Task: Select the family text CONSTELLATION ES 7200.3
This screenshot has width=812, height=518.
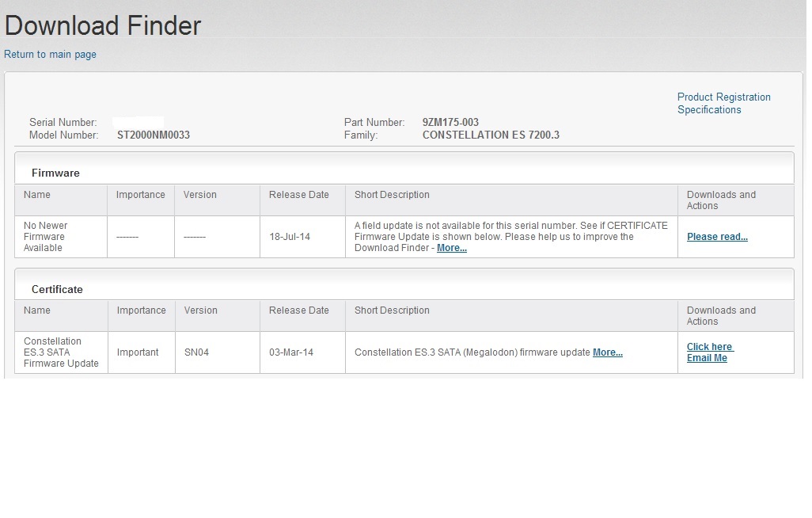Action: [491, 135]
